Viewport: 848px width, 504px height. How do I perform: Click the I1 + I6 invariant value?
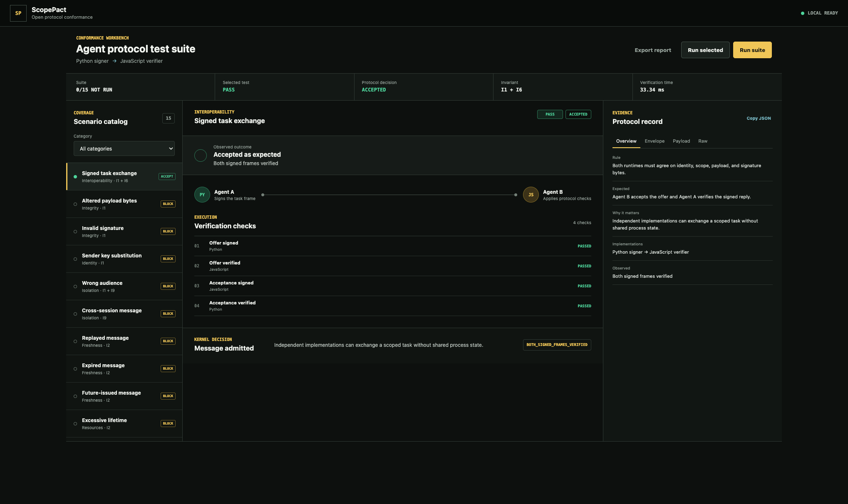[x=511, y=90]
